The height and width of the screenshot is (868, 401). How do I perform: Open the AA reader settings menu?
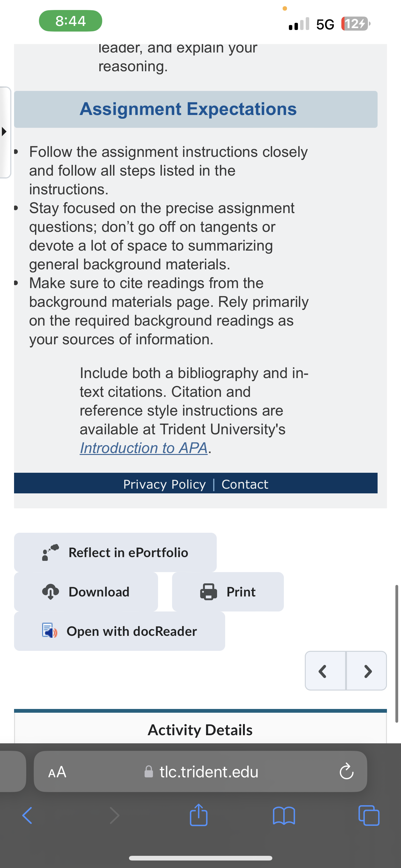(57, 772)
